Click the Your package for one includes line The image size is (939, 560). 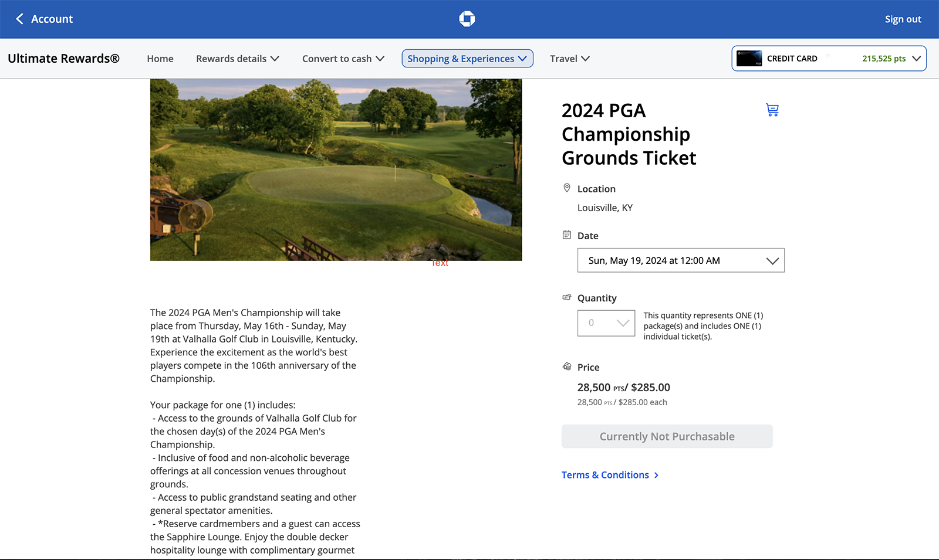[x=223, y=405]
